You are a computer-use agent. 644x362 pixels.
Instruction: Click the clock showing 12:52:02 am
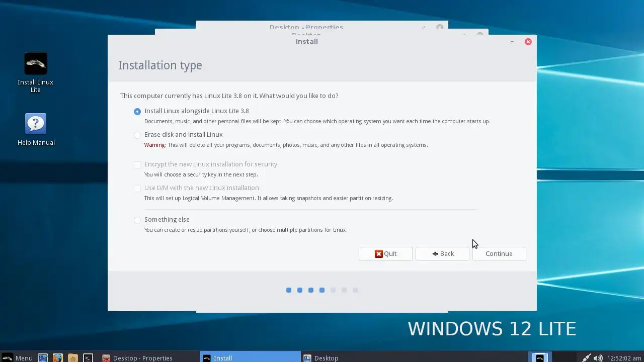point(624,358)
